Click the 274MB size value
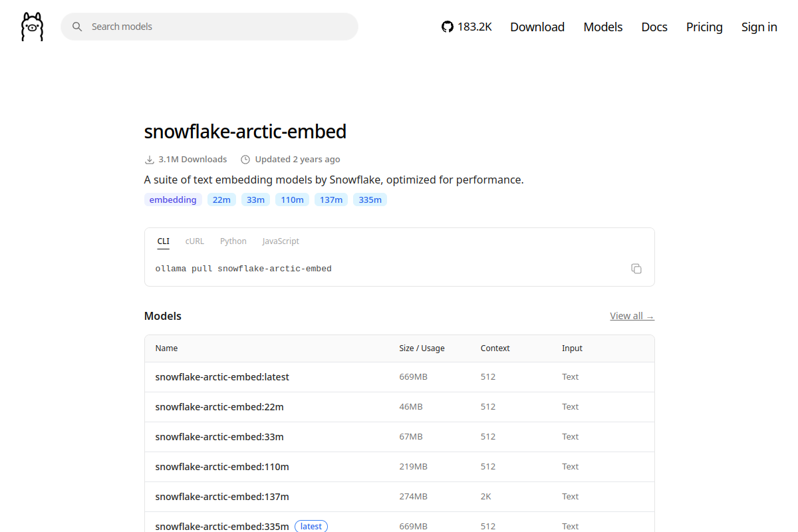 pyautogui.click(x=413, y=497)
